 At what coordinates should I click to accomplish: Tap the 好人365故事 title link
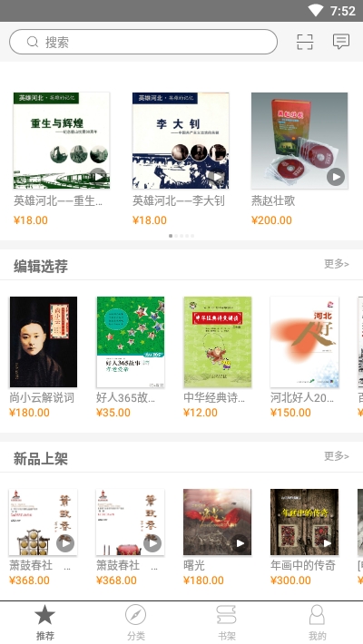pos(125,397)
